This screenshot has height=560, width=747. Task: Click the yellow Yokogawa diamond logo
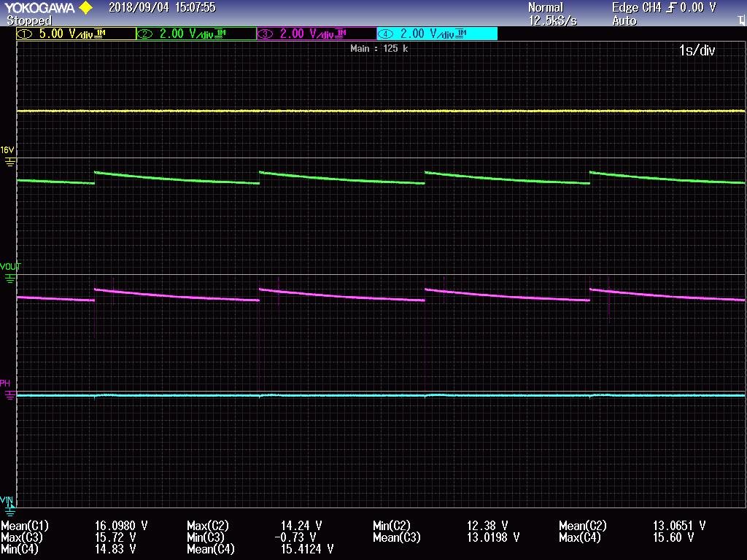click(86, 7)
